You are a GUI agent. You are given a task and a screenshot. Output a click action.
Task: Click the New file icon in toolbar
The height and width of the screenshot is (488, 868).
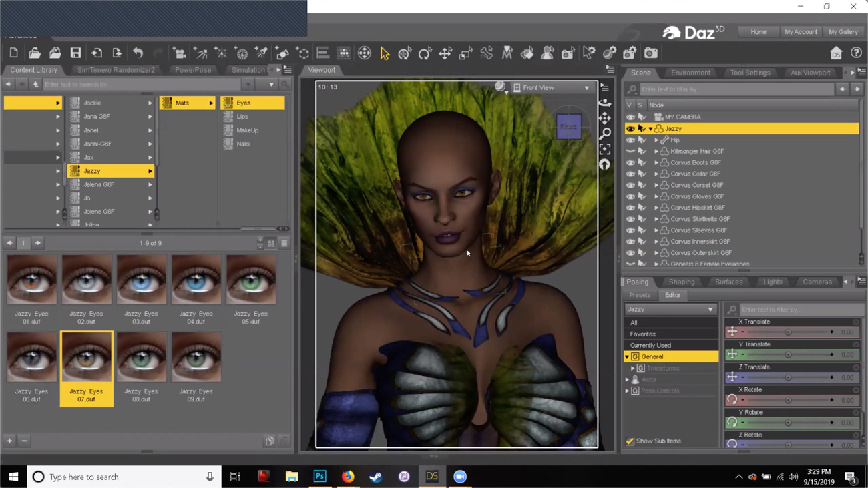click(x=14, y=53)
